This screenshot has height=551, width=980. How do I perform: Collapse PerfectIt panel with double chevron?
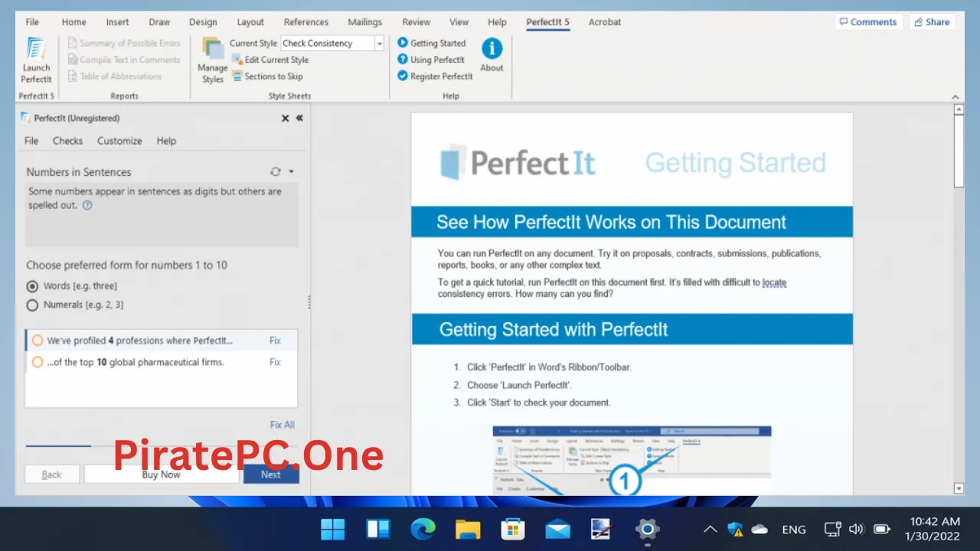[299, 119]
